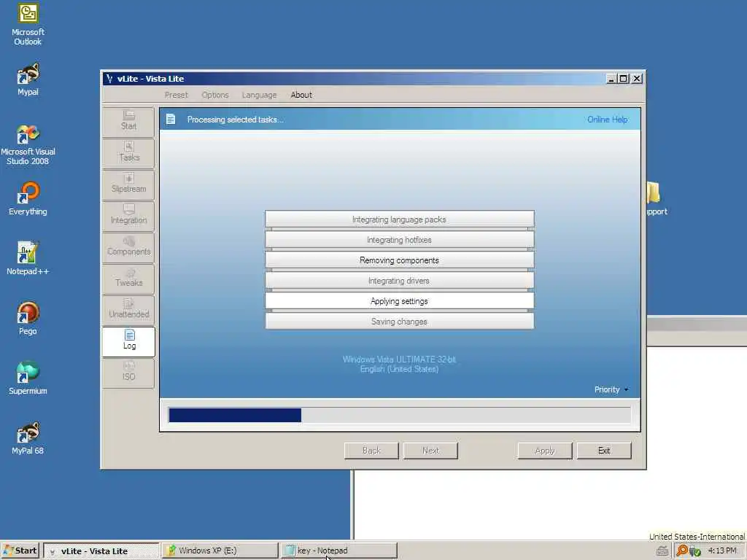Switch to vLite - Vista Lite taskbar button
This screenshot has height=560, width=747.
tap(101, 551)
